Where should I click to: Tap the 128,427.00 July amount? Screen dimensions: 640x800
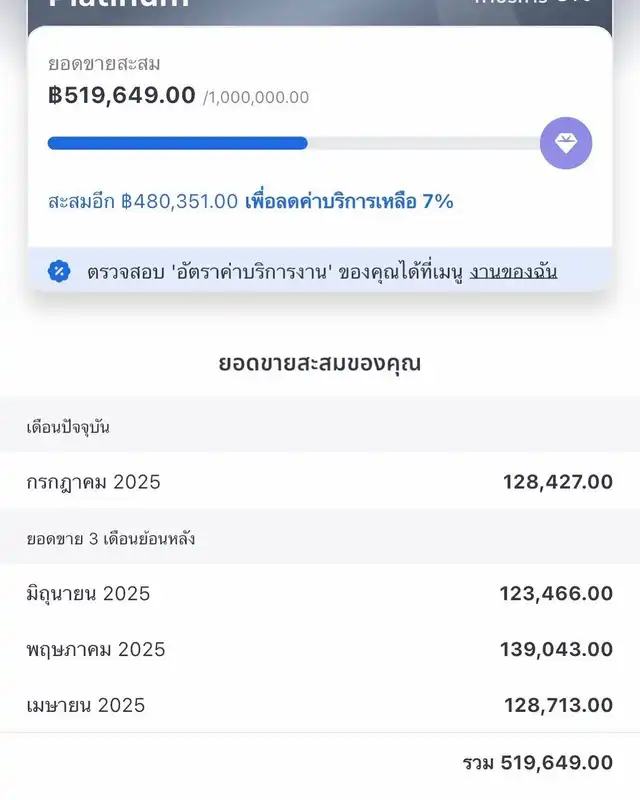(x=558, y=482)
